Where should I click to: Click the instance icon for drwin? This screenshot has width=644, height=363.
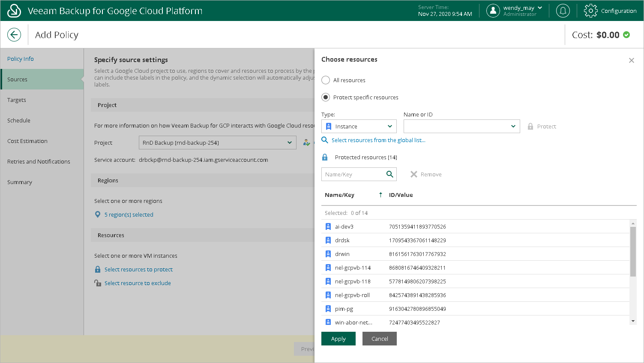click(x=328, y=254)
